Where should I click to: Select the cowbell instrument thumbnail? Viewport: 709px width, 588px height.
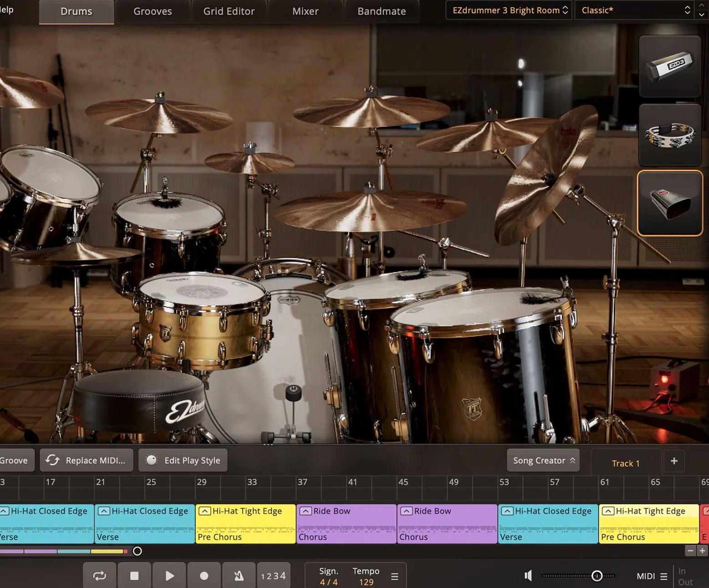pyautogui.click(x=669, y=203)
